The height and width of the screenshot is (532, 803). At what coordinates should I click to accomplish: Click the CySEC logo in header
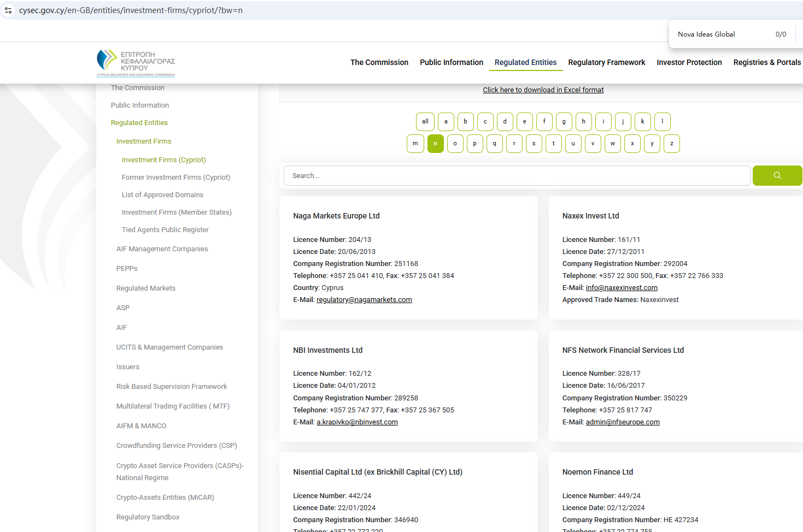click(136, 63)
